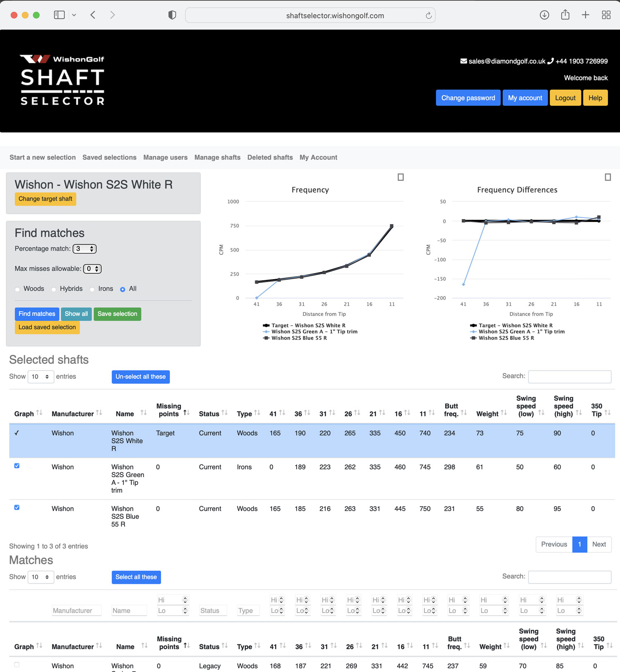The image size is (620, 672).
Task: Adjust the Weight Lo filter stepper
Action: tap(505, 611)
